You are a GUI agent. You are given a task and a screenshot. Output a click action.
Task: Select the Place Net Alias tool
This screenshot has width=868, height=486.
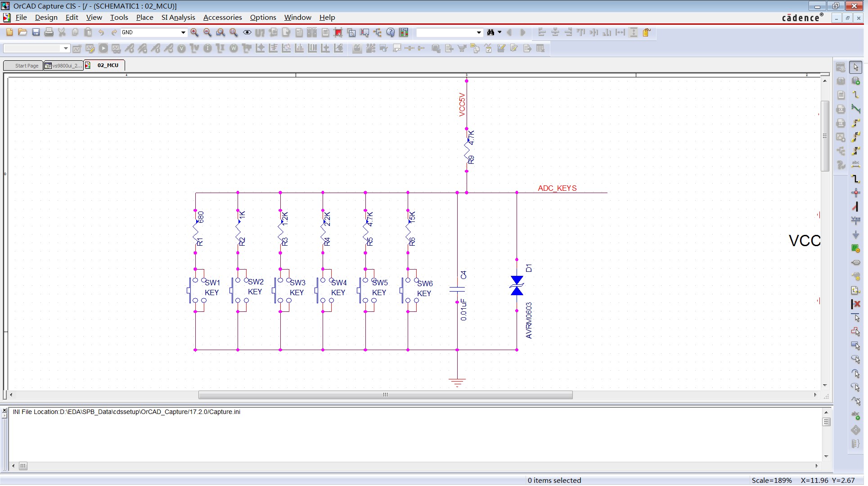point(855,165)
